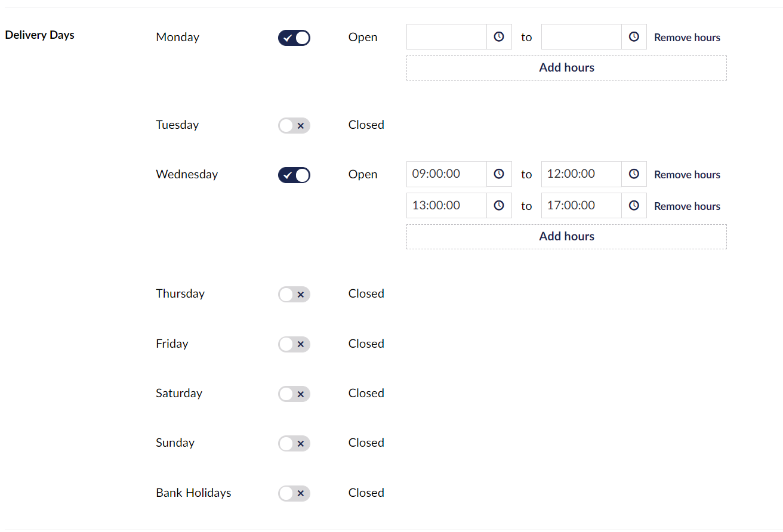The image size is (783, 532).
Task: Click Monday empty start time field
Action: pyautogui.click(x=446, y=37)
